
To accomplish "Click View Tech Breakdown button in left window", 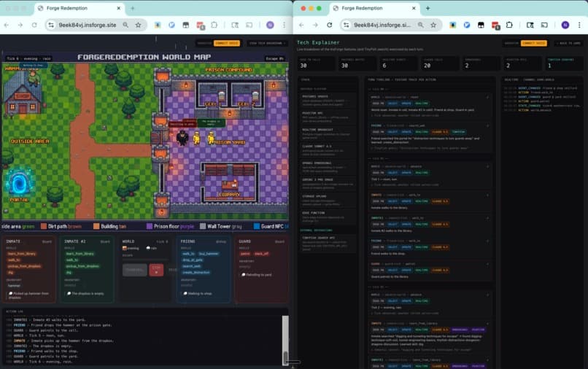I will click(x=266, y=43).
